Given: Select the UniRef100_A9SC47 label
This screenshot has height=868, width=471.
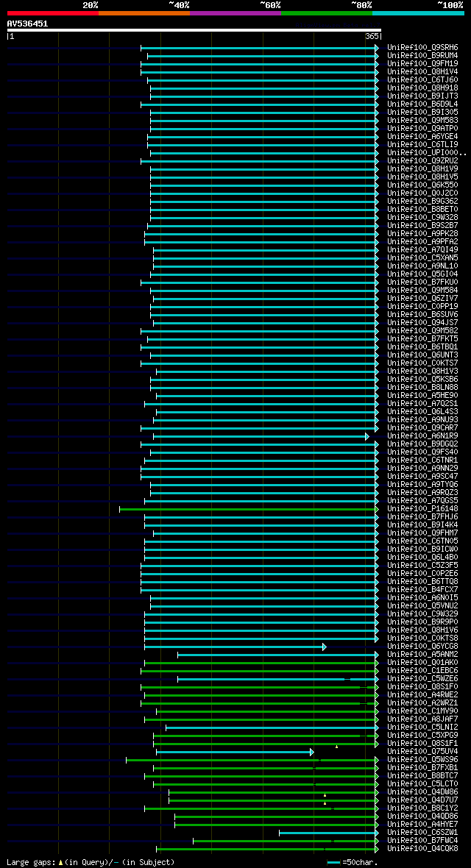Looking at the screenshot, I should tap(422, 476).
